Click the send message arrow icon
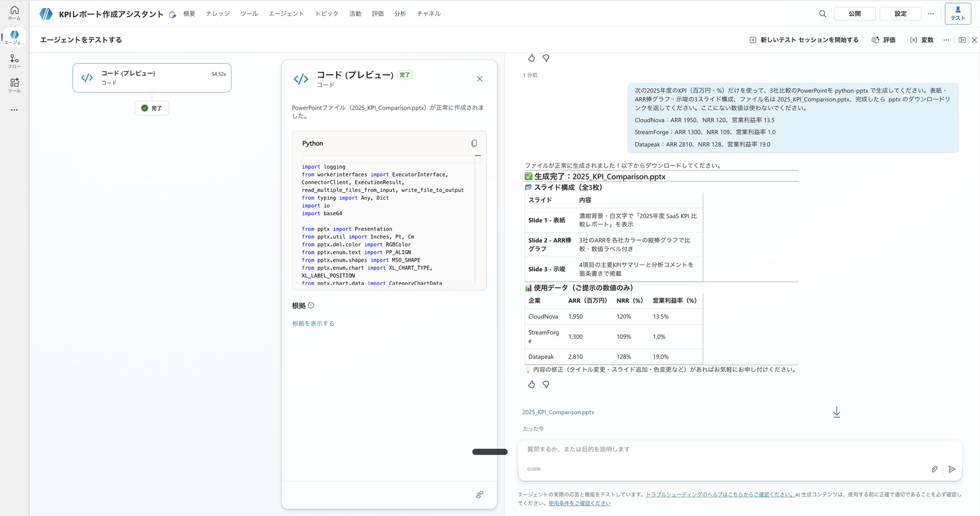 pyautogui.click(x=952, y=469)
